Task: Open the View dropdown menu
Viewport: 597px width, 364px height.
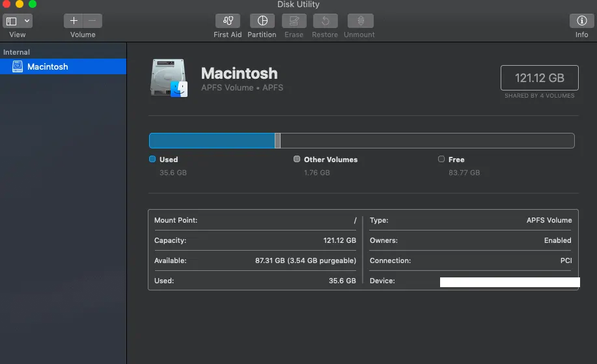Action: click(x=27, y=21)
